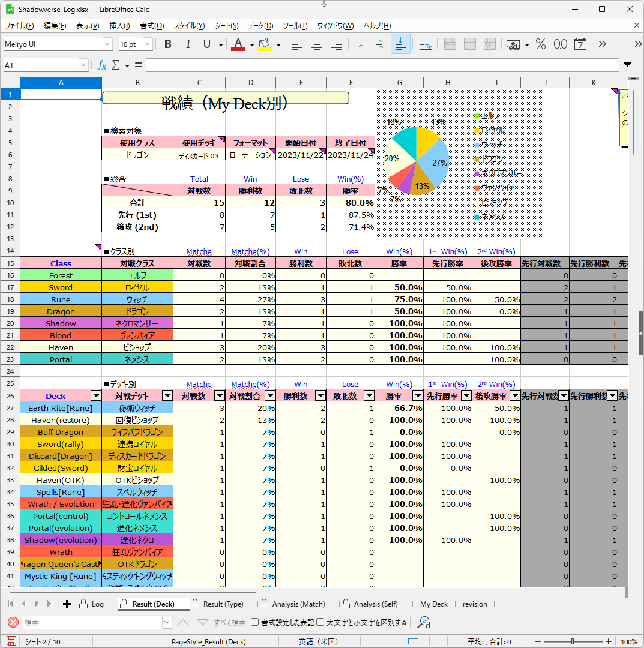Viewport: 644px width, 648px height.
Task: Format as number with decimals
Action: click(561, 44)
